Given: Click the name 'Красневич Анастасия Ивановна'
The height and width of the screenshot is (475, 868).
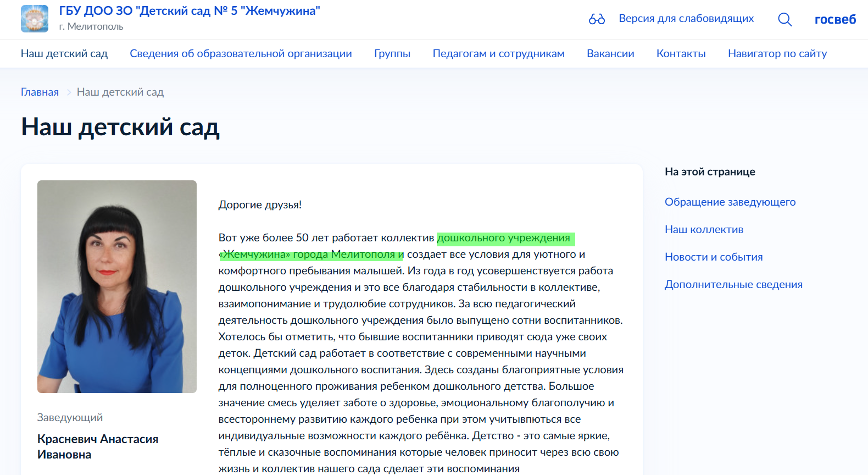Looking at the screenshot, I should 98,446.
